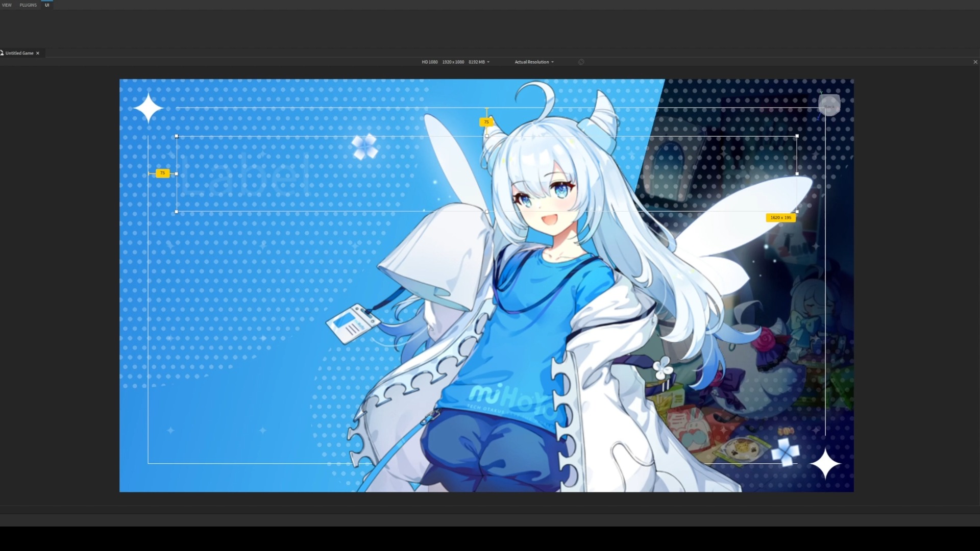
Task: Click the bottom-center resize handle of selected label
Action: pyautogui.click(x=487, y=212)
